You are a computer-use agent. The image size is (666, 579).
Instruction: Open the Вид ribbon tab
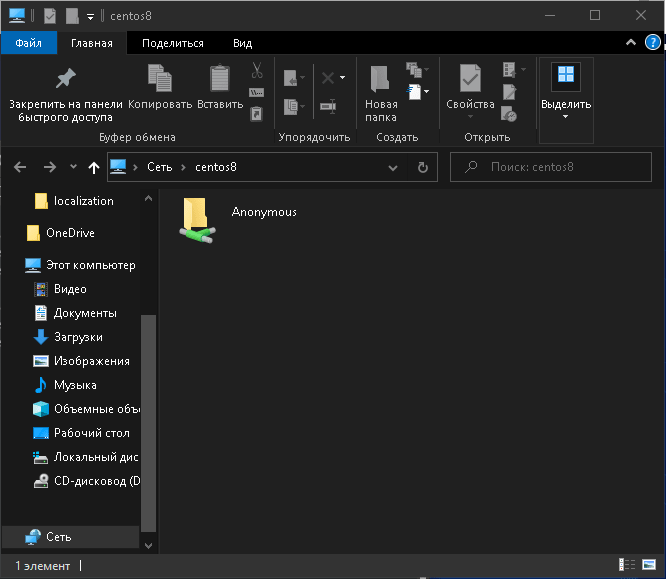point(243,43)
